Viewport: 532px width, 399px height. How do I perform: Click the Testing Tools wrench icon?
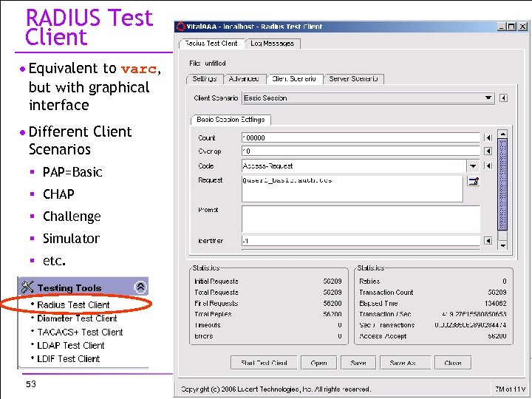pyautogui.click(x=27, y=287)
